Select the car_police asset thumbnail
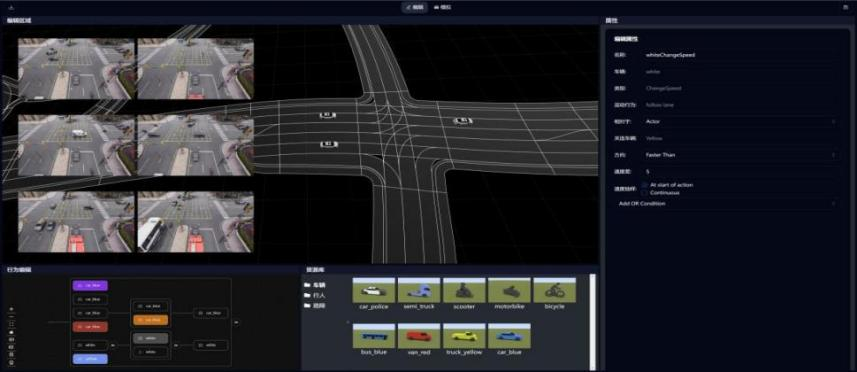The height and width of the screenshot is (372, 857). coord(374,290)
